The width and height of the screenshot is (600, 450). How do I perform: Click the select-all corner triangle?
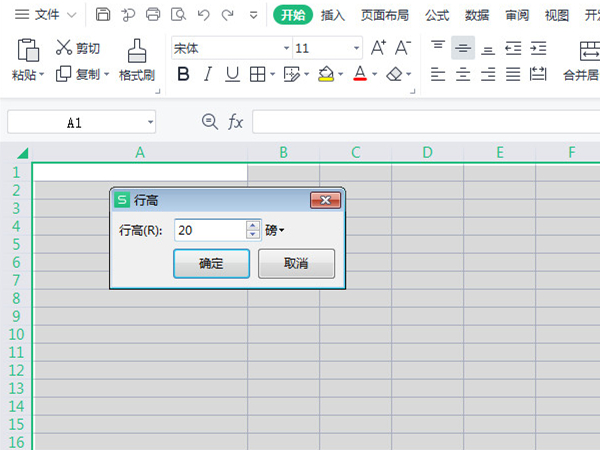coord(23,153)
